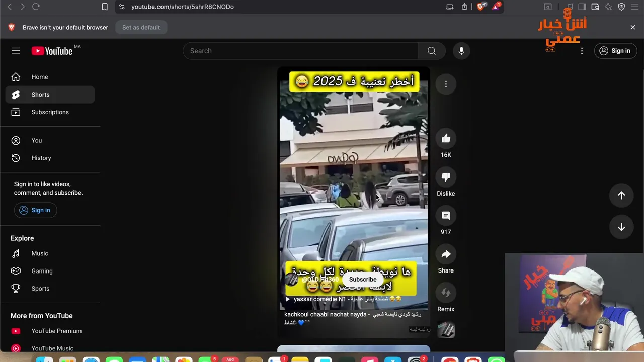This screenshot has width=644, height=362.
Task: Go back using the browser back arrow
Action: point(10,7)
